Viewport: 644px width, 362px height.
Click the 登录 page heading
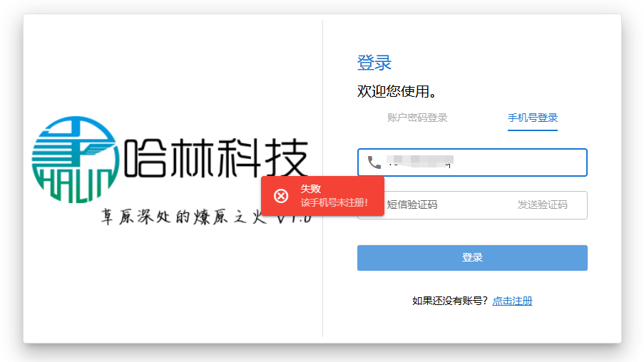[x=374, y=63]
